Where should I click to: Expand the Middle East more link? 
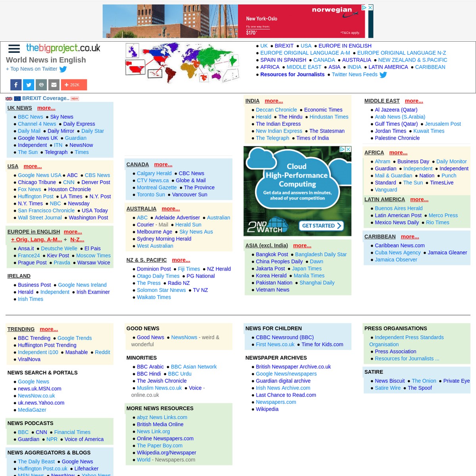[414, 101]
